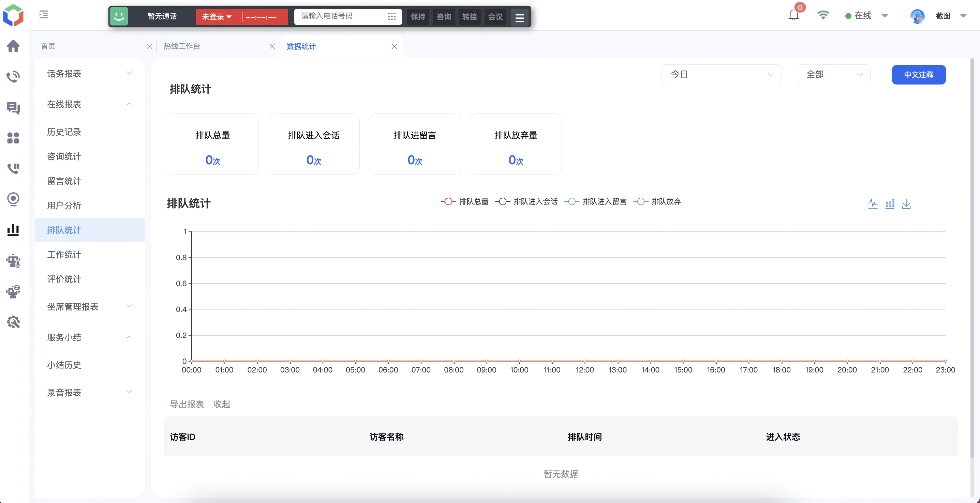This screenshot has width=980, height=503.
Task: Open the 今日 date range dropdown
Action: pos(722,75)
